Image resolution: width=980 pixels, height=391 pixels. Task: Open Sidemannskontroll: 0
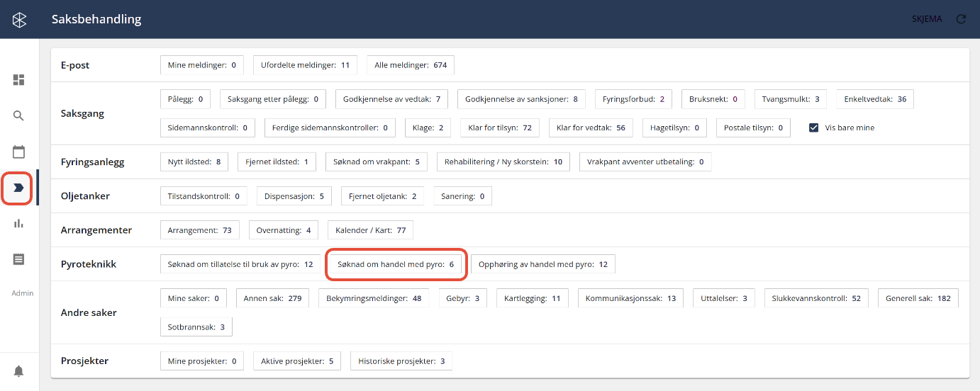(x=208, y=127)
